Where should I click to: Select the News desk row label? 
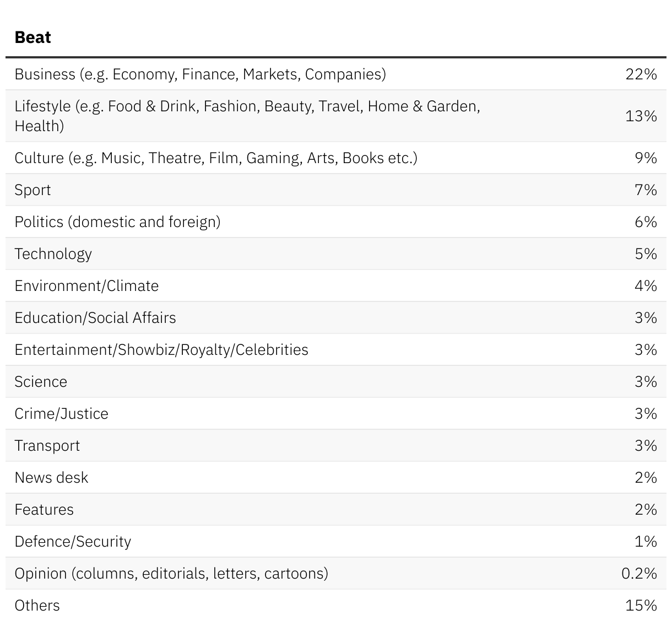pos(51,478)
